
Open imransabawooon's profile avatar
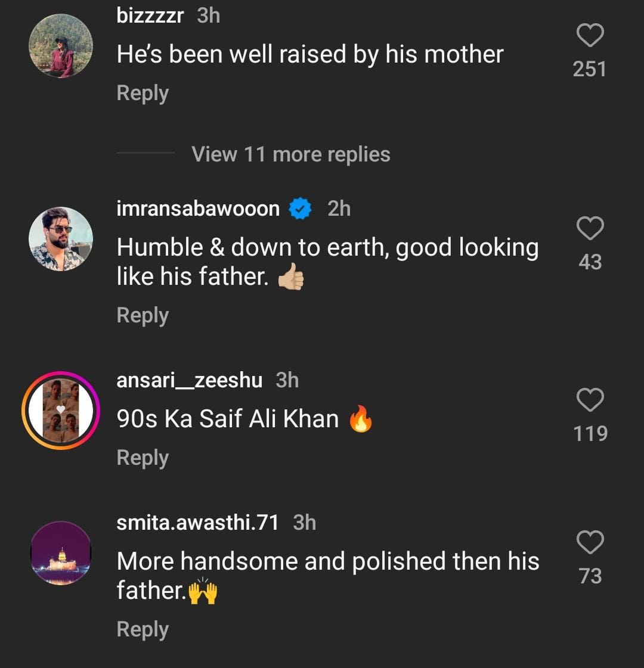tap(61, 239)
